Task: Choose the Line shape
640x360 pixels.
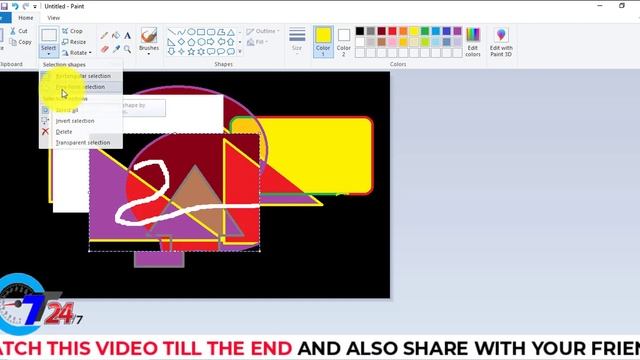Action: (171, 32)
